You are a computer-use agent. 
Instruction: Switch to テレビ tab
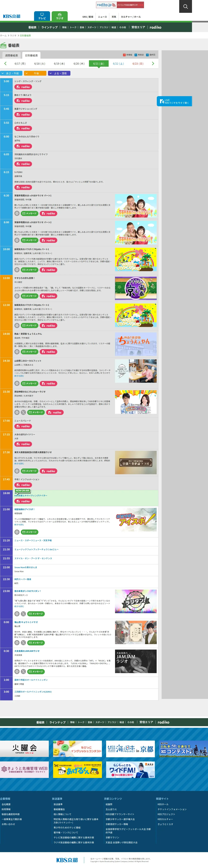pos(42,16)
